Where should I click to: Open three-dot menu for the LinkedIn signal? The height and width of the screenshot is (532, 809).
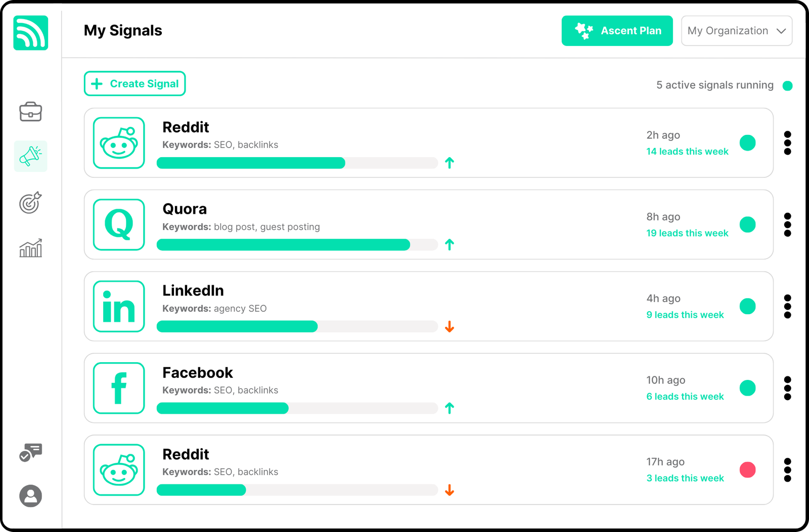coord(787,307)
